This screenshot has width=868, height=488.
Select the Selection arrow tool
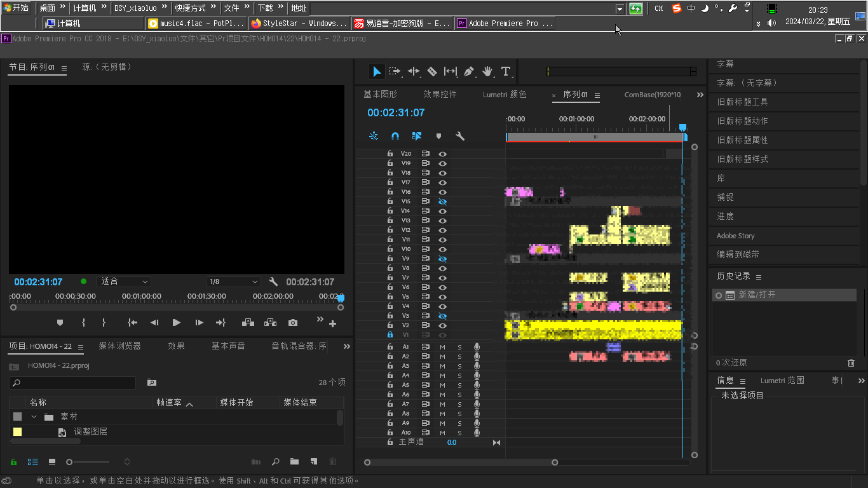tap(377, 71)
